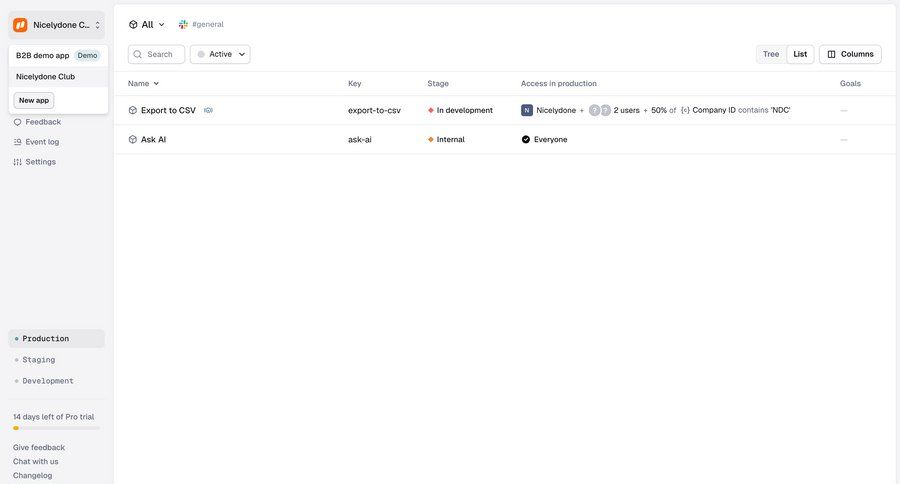
Task: Click the Event log icon
Action: [17, 142]
